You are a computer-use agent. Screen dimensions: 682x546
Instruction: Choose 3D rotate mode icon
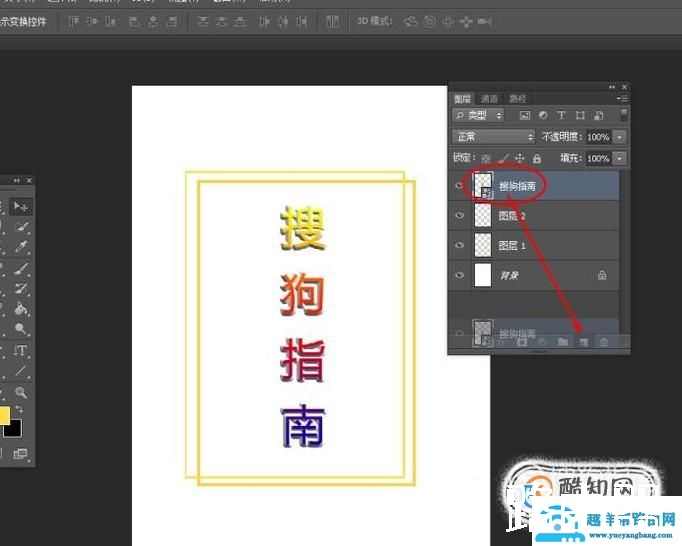coord(410,21)
